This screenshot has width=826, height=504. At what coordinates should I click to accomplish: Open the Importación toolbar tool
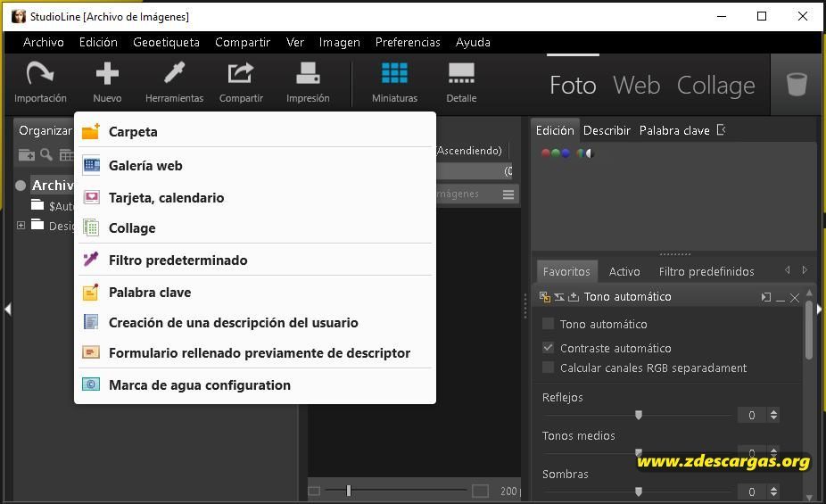click(40, 82)
